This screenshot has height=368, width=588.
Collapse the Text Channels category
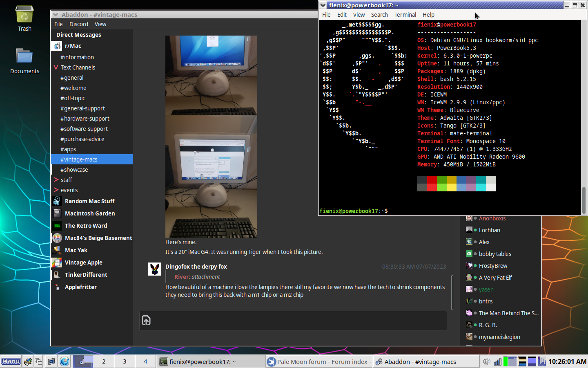click(56, 67)
